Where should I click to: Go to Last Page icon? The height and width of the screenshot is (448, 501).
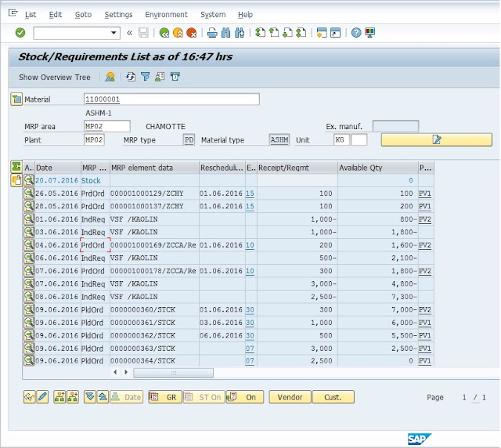(301, 33)
